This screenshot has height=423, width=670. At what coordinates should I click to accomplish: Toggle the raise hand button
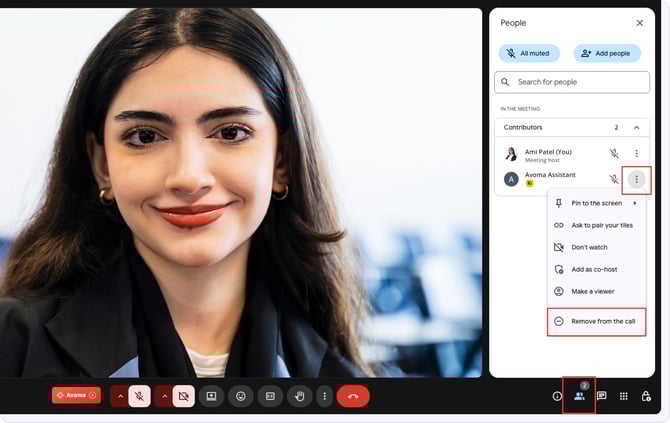pos(299,396)
